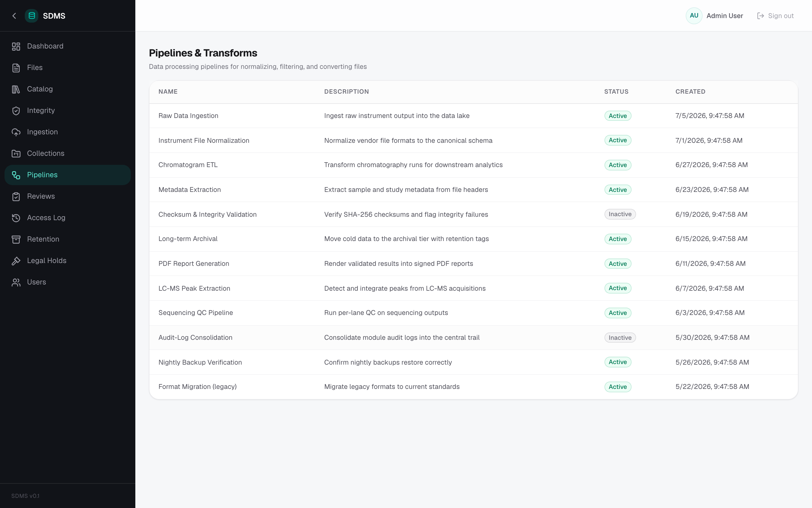Click description 'Run per-lane QC on sequencing outputs'
The image size is (812, 508).
(x=386, y=313)
